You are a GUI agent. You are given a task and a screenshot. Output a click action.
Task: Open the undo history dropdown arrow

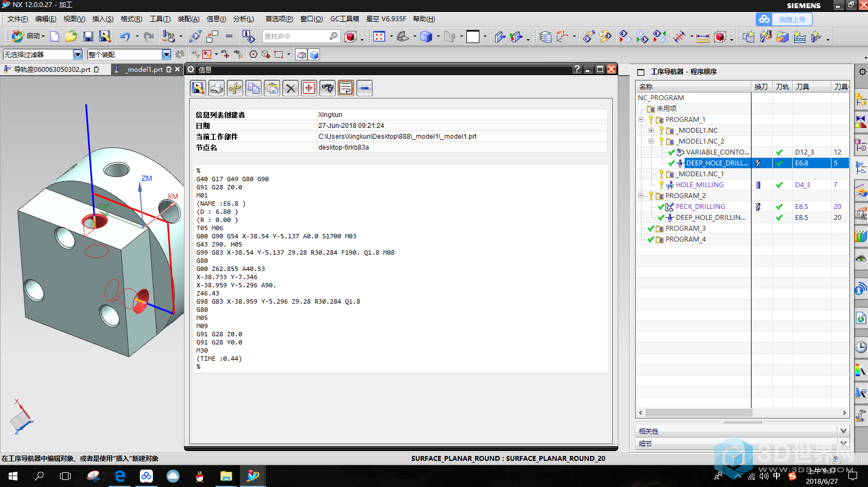137,36
